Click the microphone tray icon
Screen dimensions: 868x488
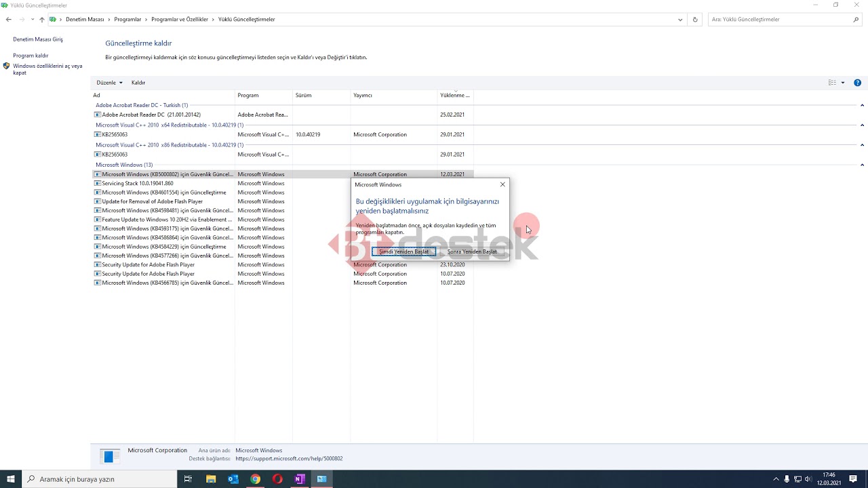tap(787, 479)
